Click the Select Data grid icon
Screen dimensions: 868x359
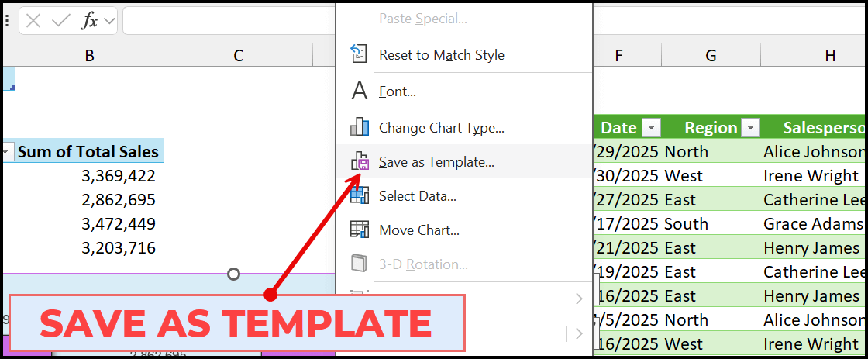pos(359,196)
